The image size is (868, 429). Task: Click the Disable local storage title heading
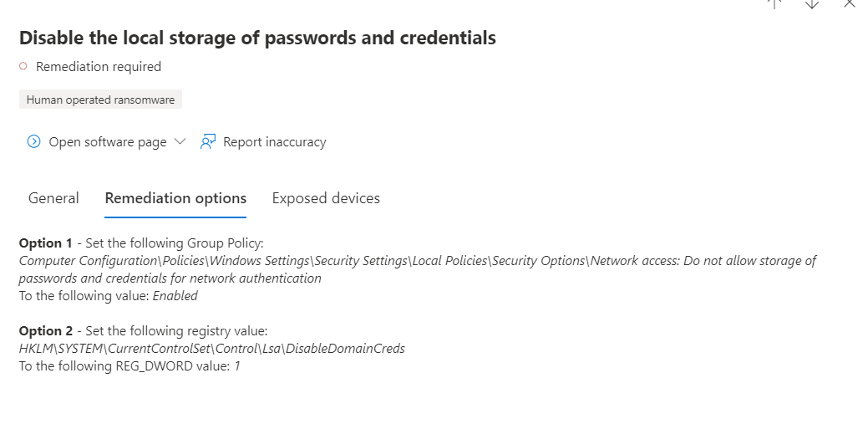257,38
